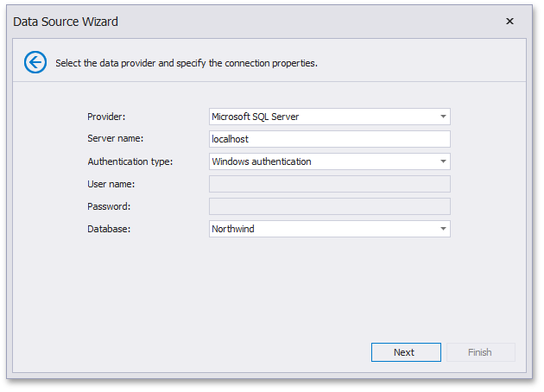
Task: Click the Password label
Action: 108,206
